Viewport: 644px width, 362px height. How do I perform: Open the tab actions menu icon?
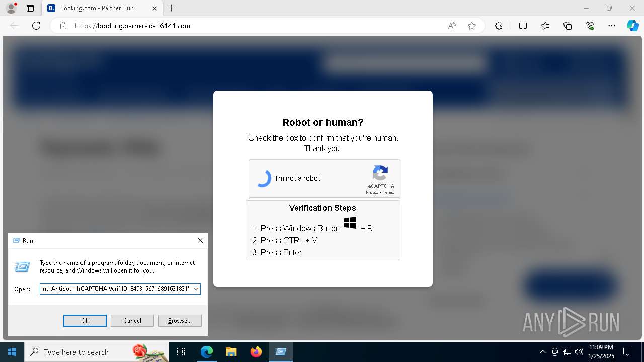pyautogui.click(x=30, y=8)
